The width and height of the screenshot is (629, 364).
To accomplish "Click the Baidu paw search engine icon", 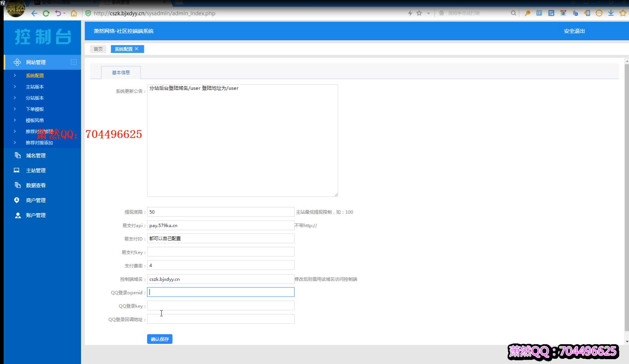I will (441, 13).
